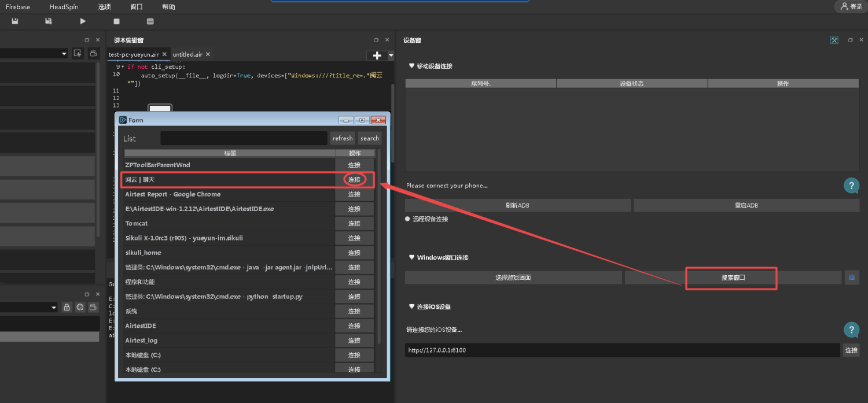The height and width of the screenshot is (403, 868).
Task: Click the iOS address field showing http://127.0.0.1:8100
Action: click(622, 350)
